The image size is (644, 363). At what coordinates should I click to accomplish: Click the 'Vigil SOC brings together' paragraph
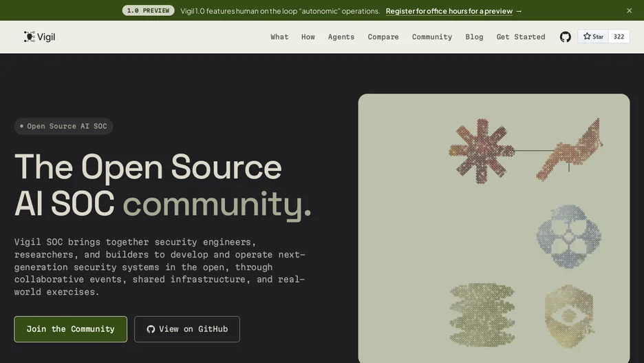(160, 267)
